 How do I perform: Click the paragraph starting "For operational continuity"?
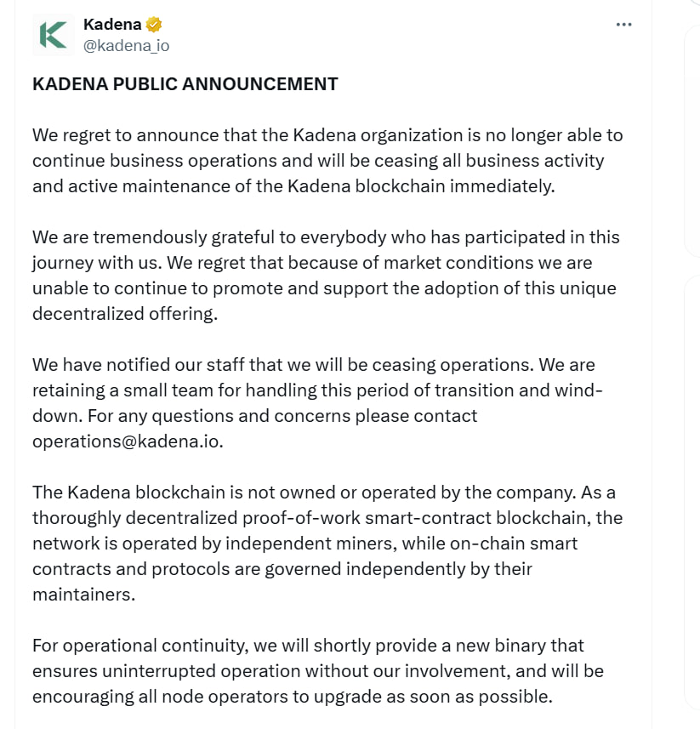click(318, 670)
